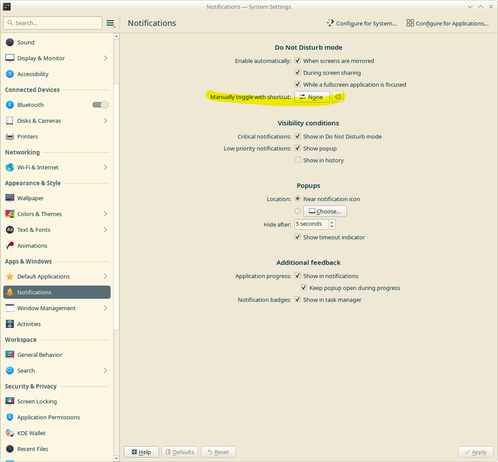Viewport: 498px width, 462px height.
Task: Open the Sound settings icon
Action: (x=10, y=42)
